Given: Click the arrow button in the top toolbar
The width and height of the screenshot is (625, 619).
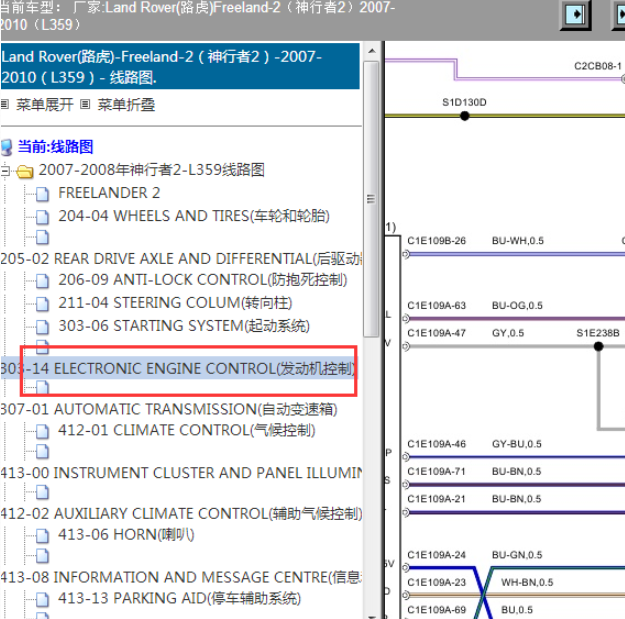Looking at the screenshot, I should click(x=576, y=15).
